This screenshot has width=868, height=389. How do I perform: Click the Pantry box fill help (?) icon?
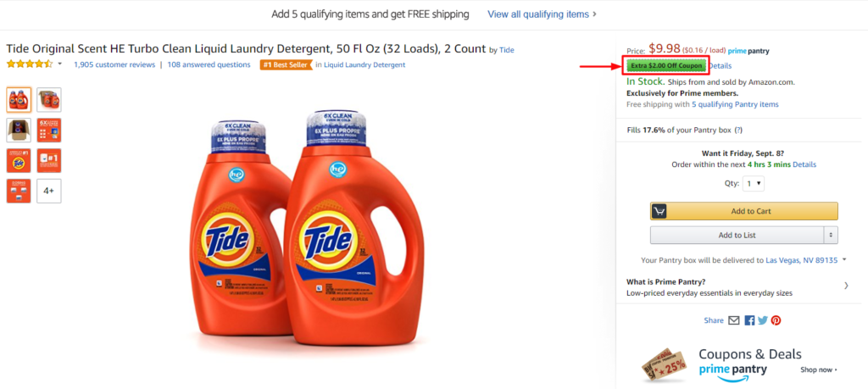738,130
